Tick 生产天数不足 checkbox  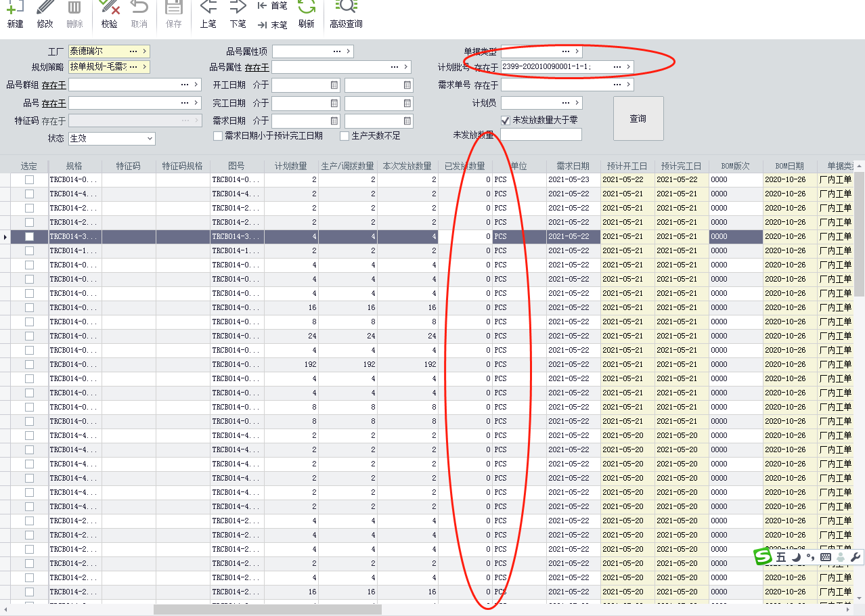point(345,136)
